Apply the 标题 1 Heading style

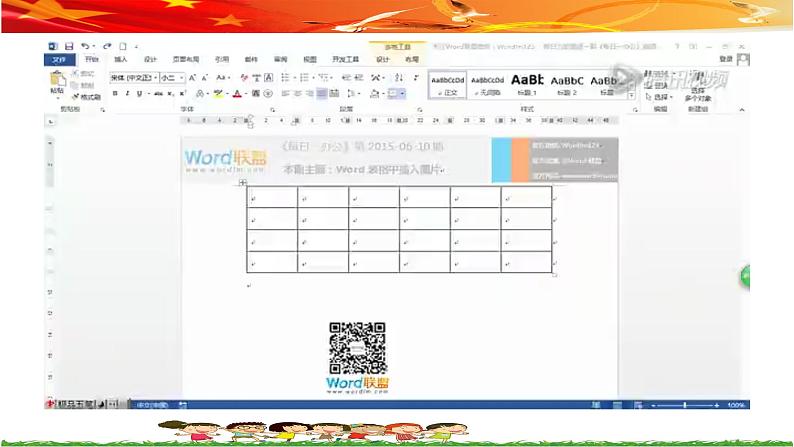point(527,85)
